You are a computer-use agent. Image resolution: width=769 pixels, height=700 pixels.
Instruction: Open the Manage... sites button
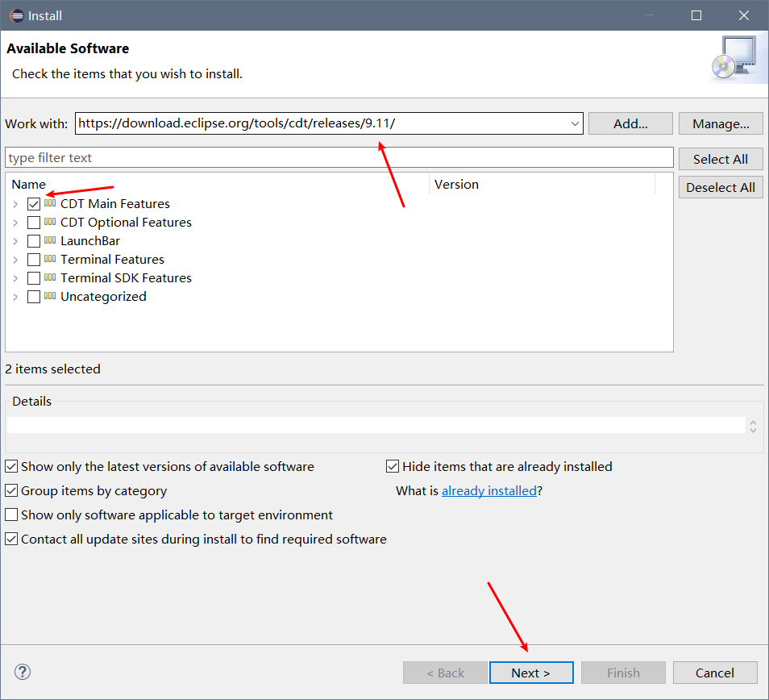point(721,123)
